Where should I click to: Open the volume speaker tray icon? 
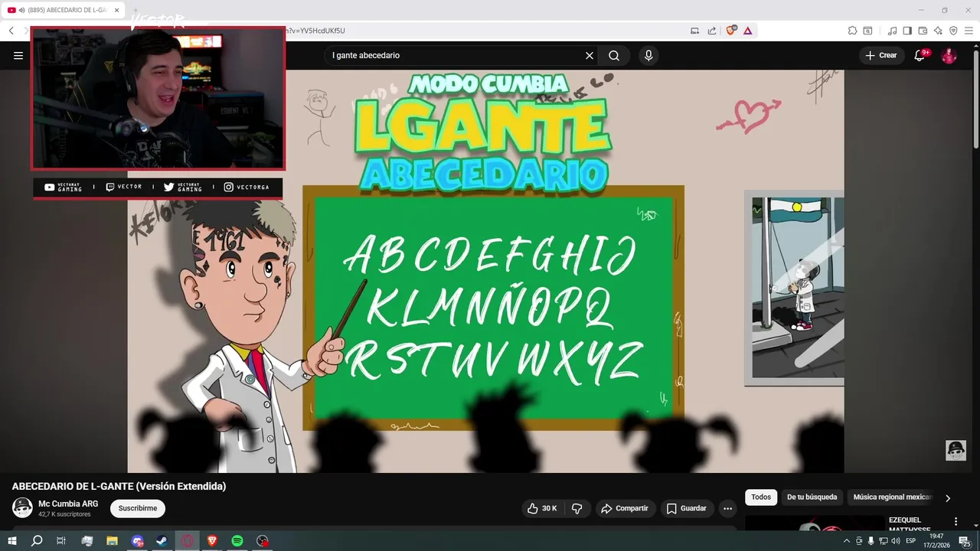click(896, 541)
